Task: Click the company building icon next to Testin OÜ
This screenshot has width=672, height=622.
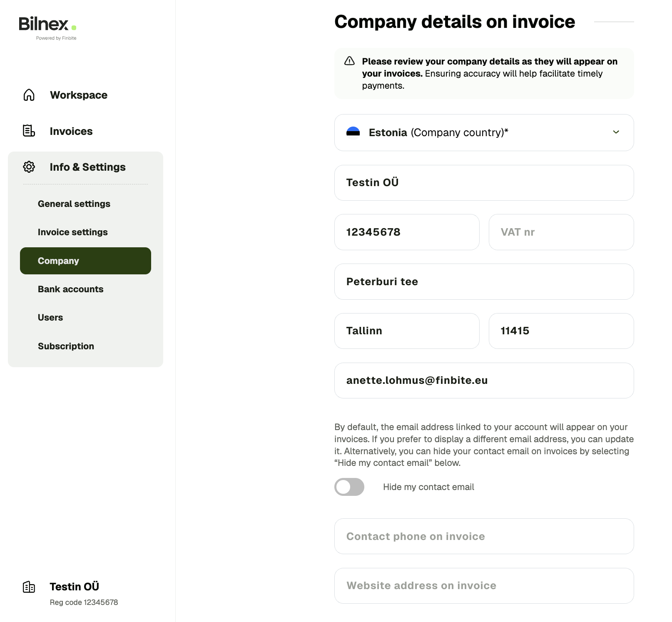Action: point(29,587)
